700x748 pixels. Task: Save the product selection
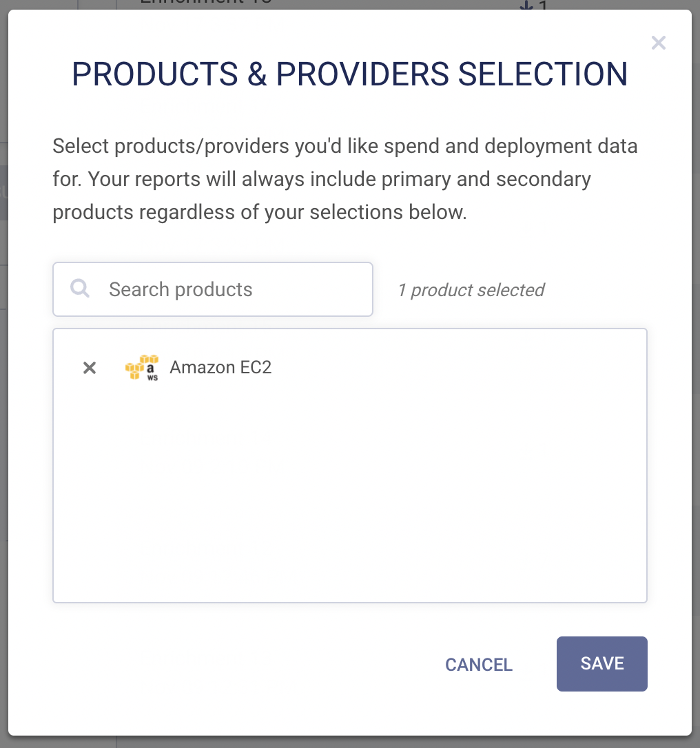(x=601, y=663)
